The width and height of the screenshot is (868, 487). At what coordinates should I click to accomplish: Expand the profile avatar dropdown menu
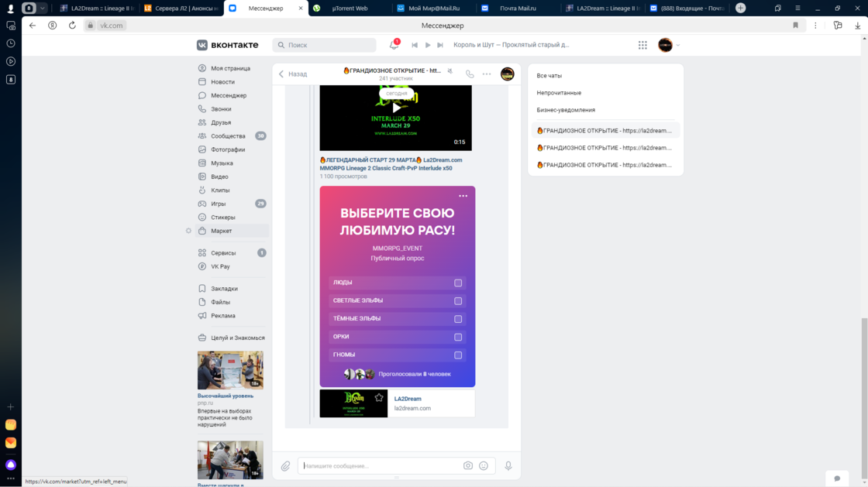(x=669, y=46)
